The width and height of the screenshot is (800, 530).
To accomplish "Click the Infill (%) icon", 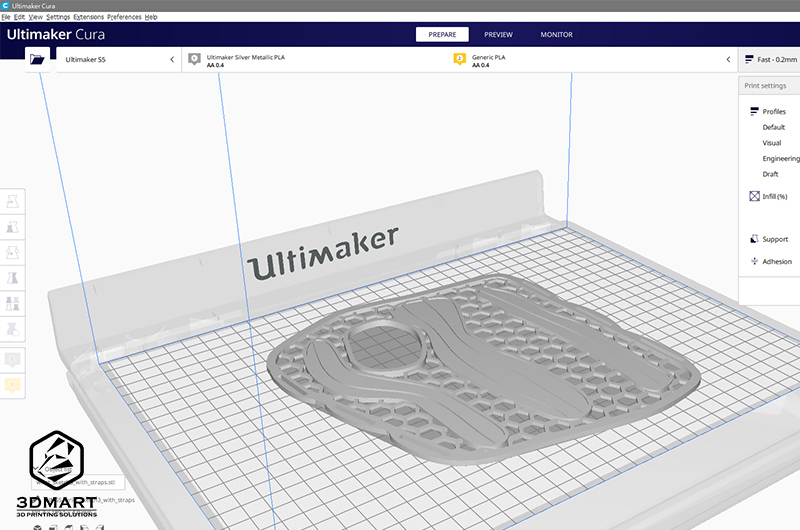I will (754, 197).
